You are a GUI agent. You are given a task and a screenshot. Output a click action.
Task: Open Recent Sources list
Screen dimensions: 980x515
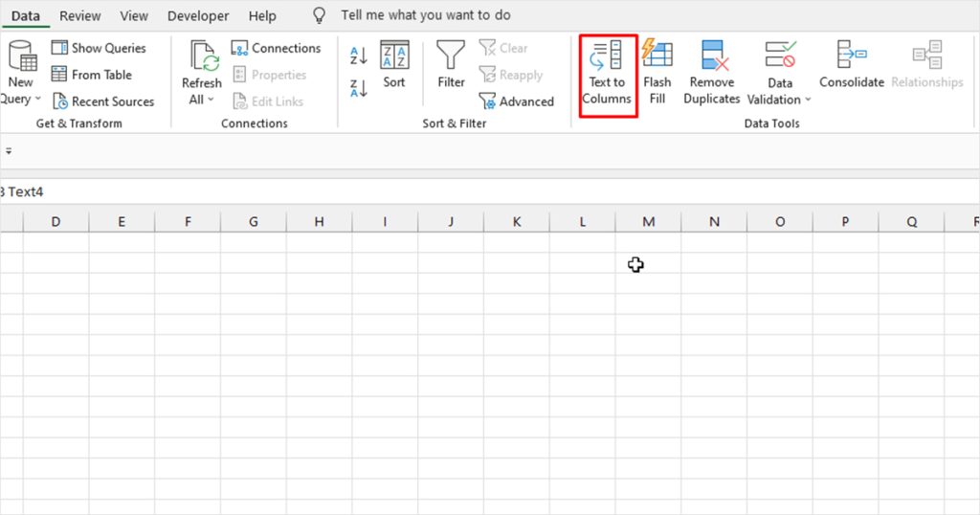click(x=103, y=101)
